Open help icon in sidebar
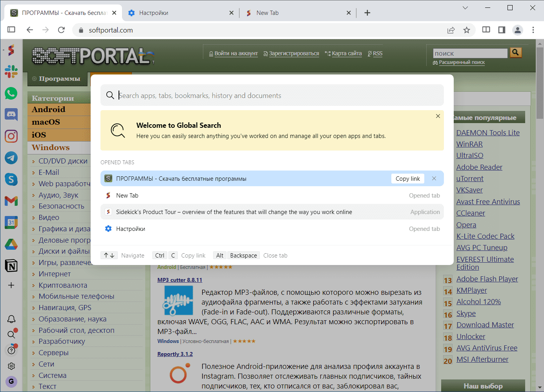This screenshot has height=392, width=544. click(11, 350)
